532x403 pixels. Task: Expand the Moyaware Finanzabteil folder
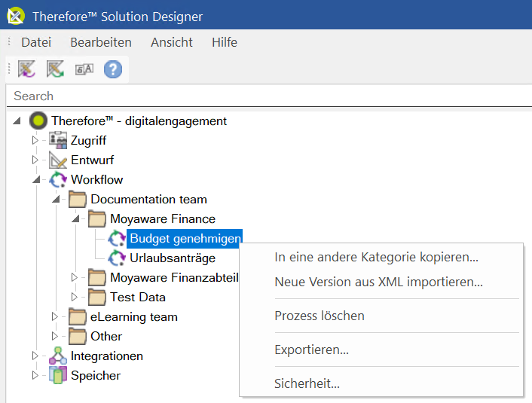(75, 277)
